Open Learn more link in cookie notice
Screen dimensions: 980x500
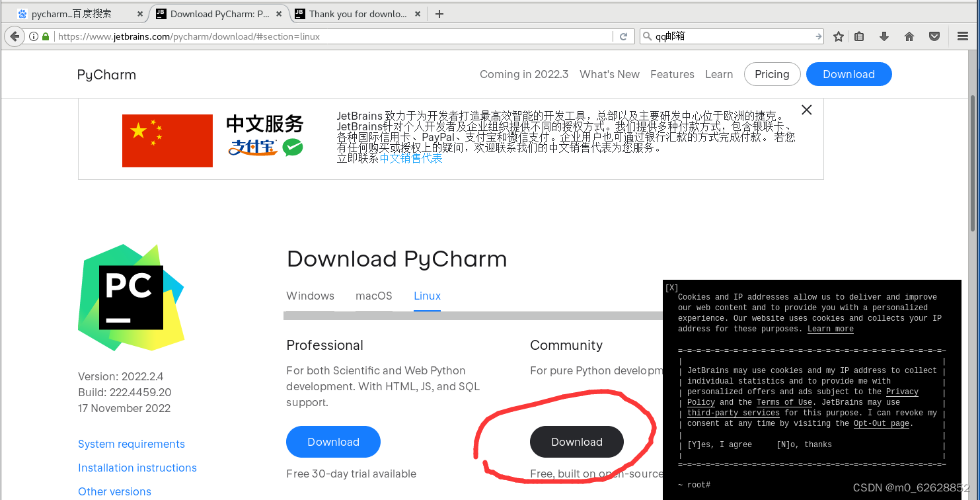pos(831,329)
